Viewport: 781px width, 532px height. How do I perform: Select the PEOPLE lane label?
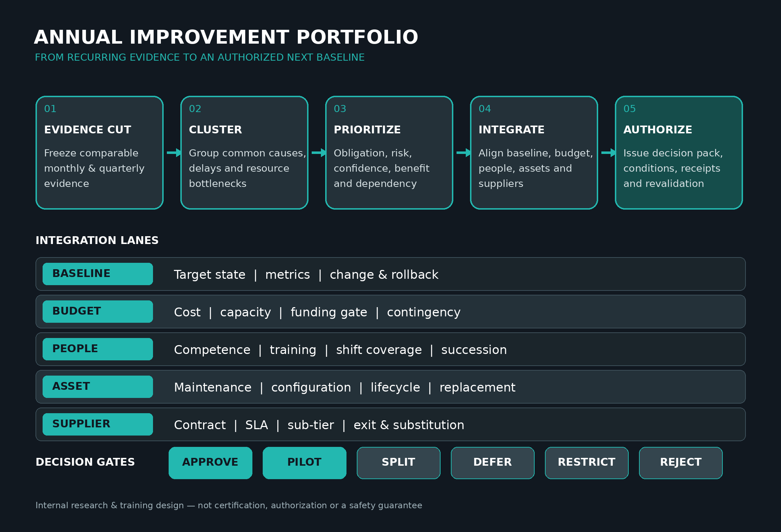coord(98,349)
